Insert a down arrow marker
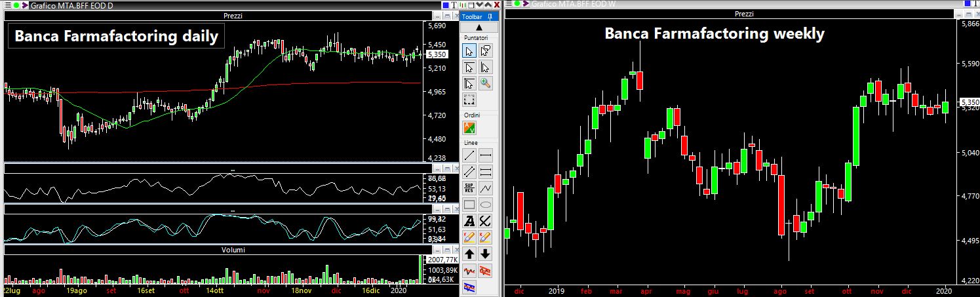The image size is (980, 297). 486,254
